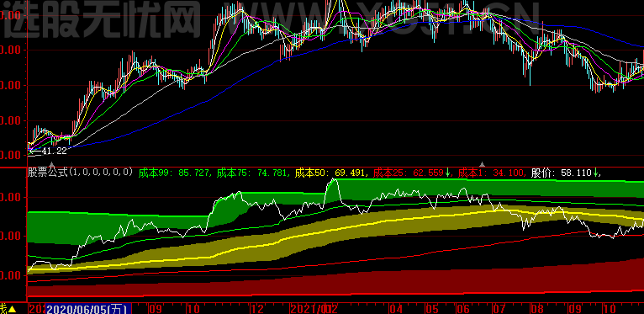The height and width of the screenshot is (314, 644).
Task: Click the 41.22 lowest price label
Action: 54,151
